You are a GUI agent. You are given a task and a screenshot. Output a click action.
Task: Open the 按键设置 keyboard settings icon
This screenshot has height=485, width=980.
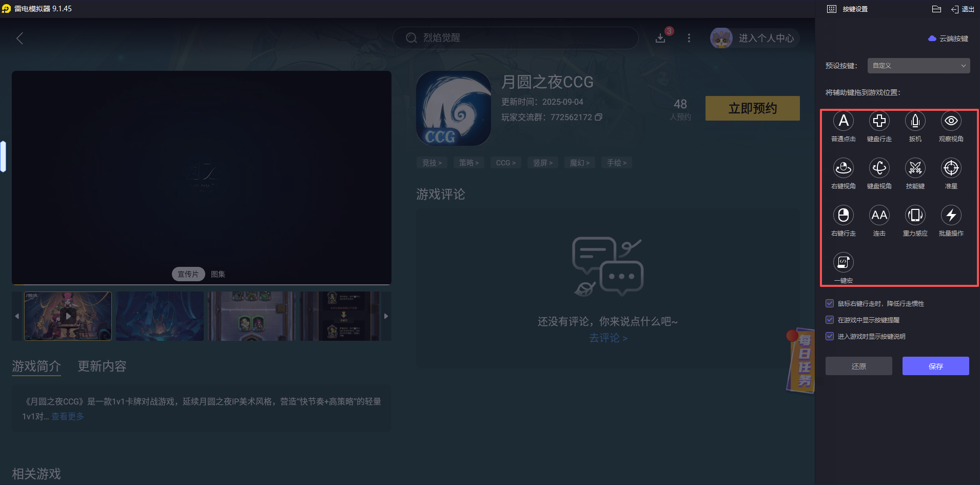832,9
